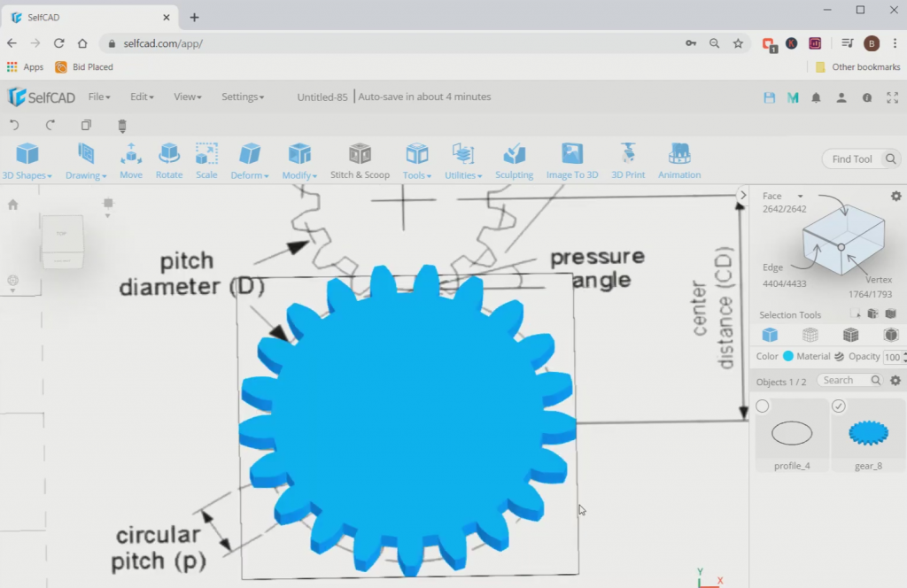Select the SelfCAD browser tab
The width and height of the screenshot is (907, 588).
[x=89, y=18]
